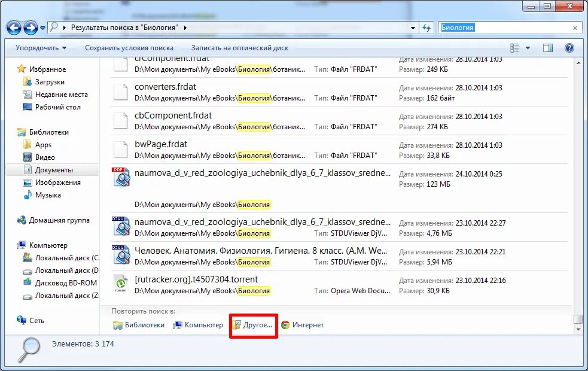The image size is (588, 371).
Task: Click file name converters.frdat
Action: [x=165, y=87]
